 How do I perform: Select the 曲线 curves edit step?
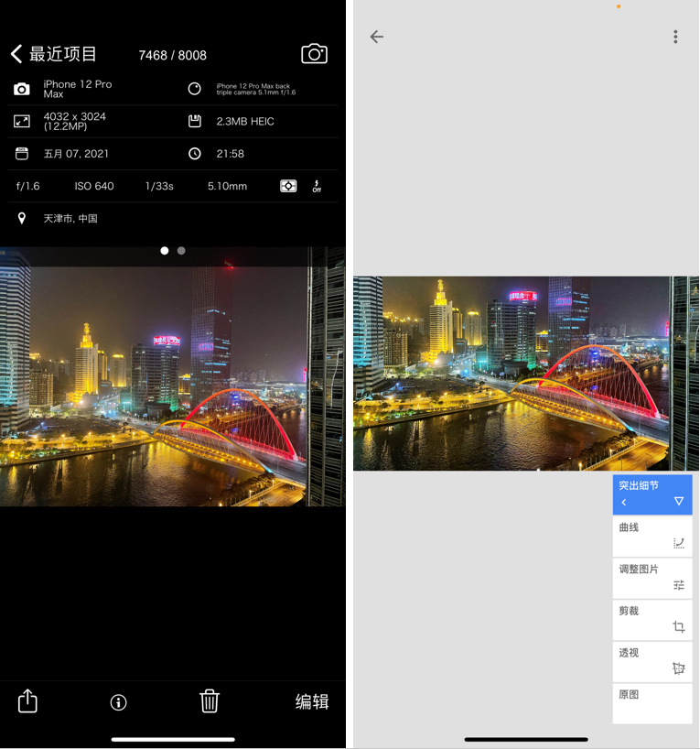click(x=652, y=536)
